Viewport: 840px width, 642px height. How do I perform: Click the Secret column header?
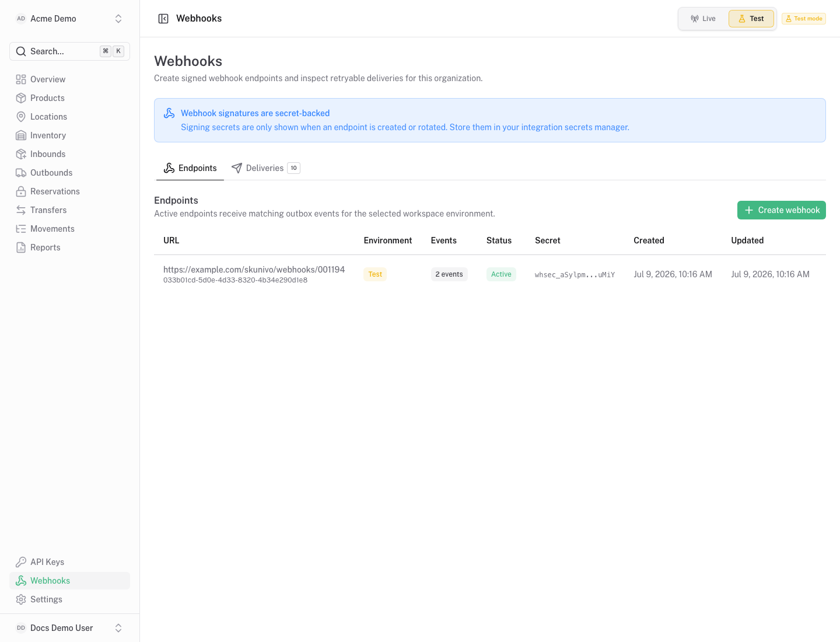pos(548,240)
